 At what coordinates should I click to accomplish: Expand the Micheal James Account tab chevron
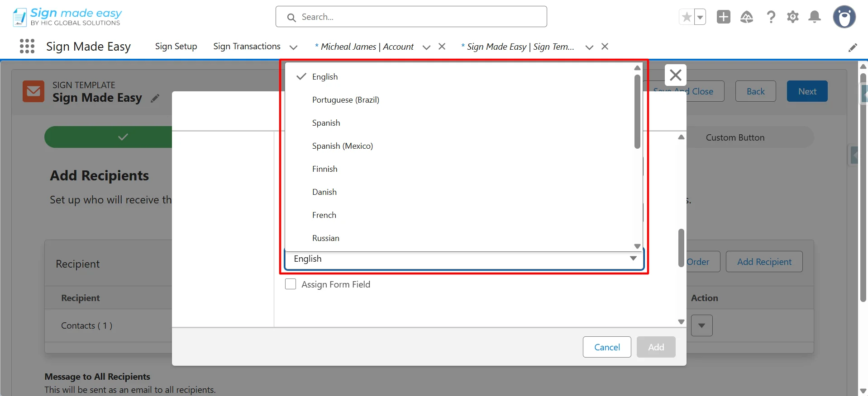click(426, 47)
